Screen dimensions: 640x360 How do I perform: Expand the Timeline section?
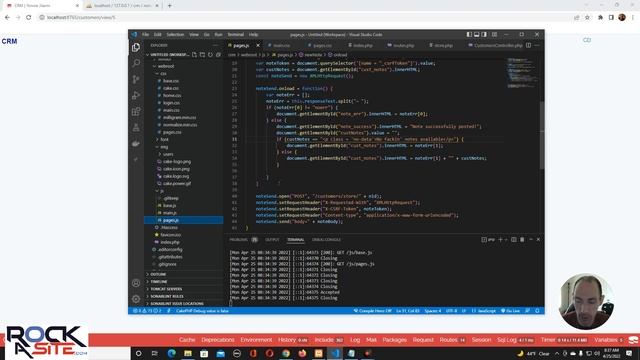click(159, 282)
